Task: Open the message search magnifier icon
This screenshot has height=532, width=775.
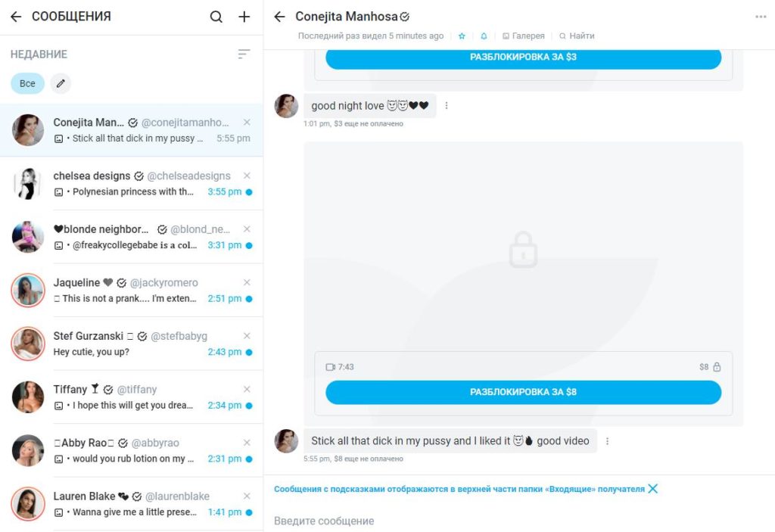Action: click(x=216, y=17)
